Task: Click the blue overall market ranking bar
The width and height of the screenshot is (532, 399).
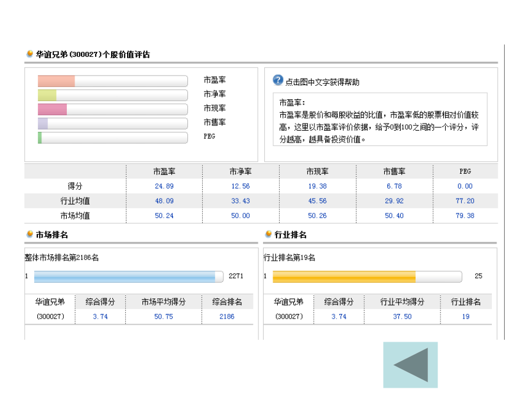Action: 129,277
